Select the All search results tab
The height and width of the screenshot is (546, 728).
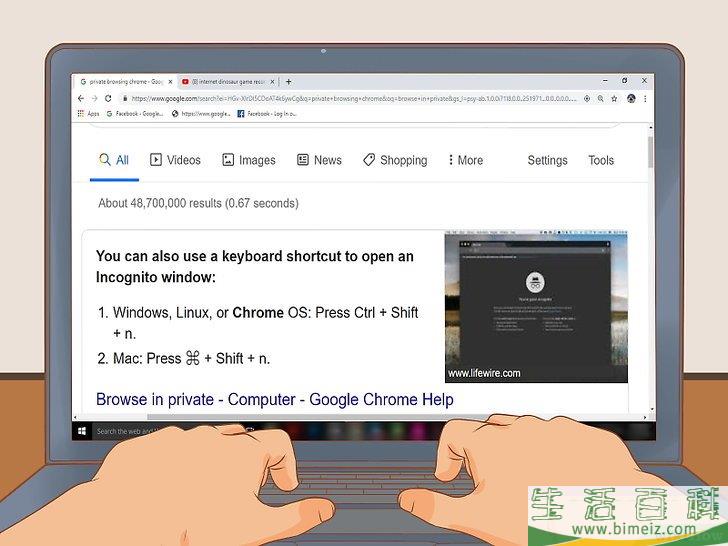pyautogui.click(x=114, y=160)
